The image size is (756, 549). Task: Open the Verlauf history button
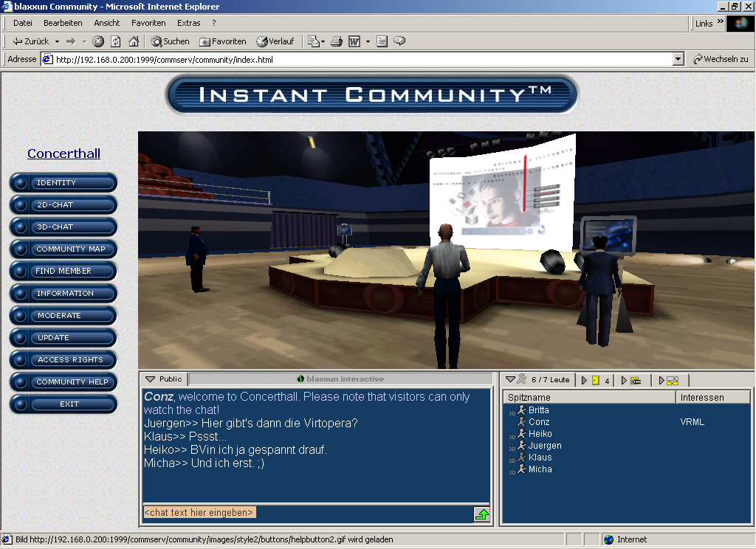pos(275,41)
